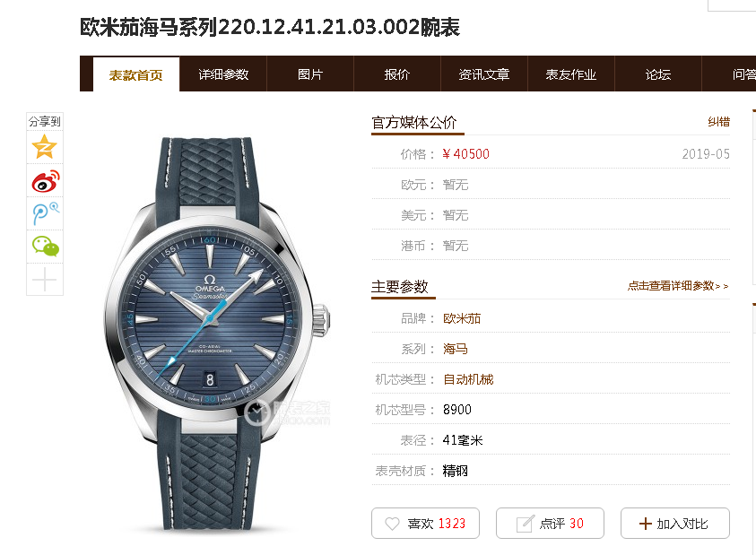The image size is (756, 555).
Task: Open the 海马 series link
Action: click(456, 349)
